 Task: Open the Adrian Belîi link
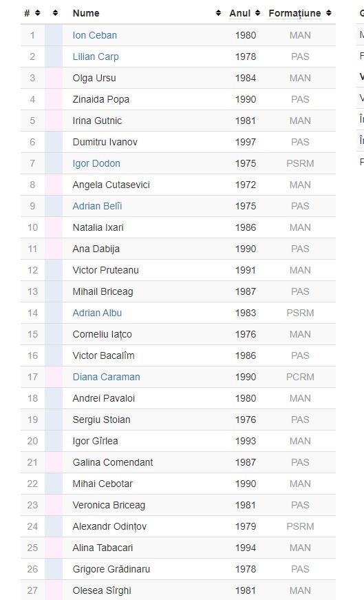tap(97, 206)
